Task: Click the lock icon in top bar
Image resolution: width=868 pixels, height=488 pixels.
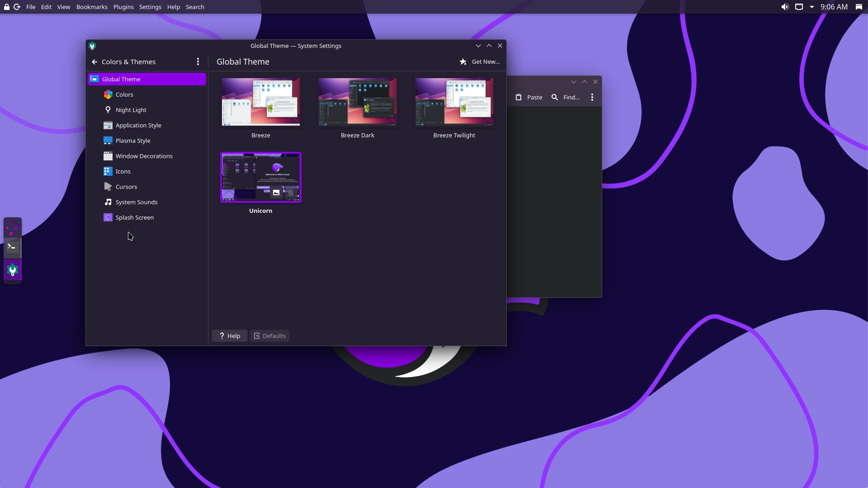Action: [x=7, y=7]
